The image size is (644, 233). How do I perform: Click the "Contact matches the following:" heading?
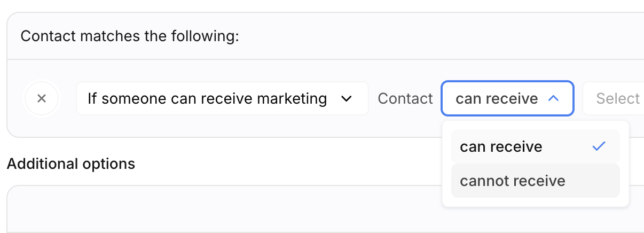point(130,36)
